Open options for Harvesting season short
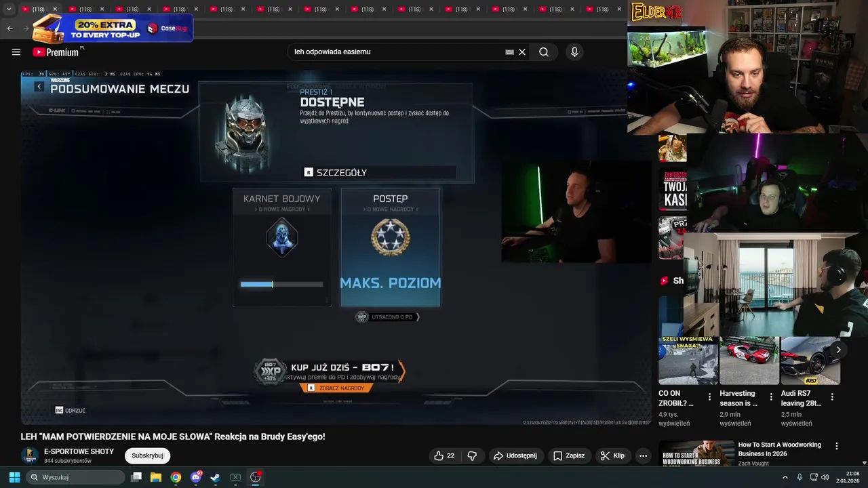Viewport: 868px width, 488px height. click(770, 397)
